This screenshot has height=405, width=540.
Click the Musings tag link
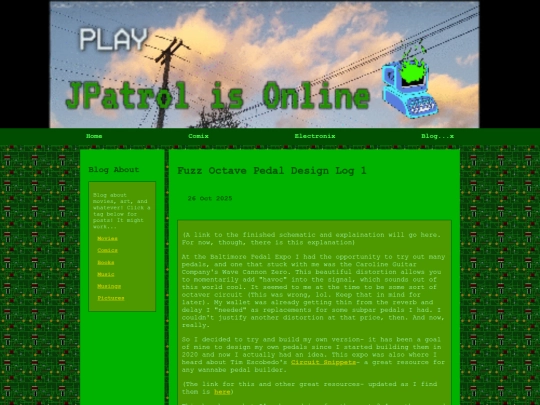[109, 286]
